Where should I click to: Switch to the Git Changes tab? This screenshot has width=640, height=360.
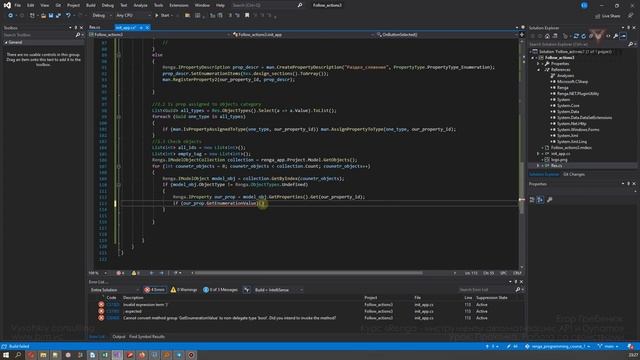[x=574, y=174]
